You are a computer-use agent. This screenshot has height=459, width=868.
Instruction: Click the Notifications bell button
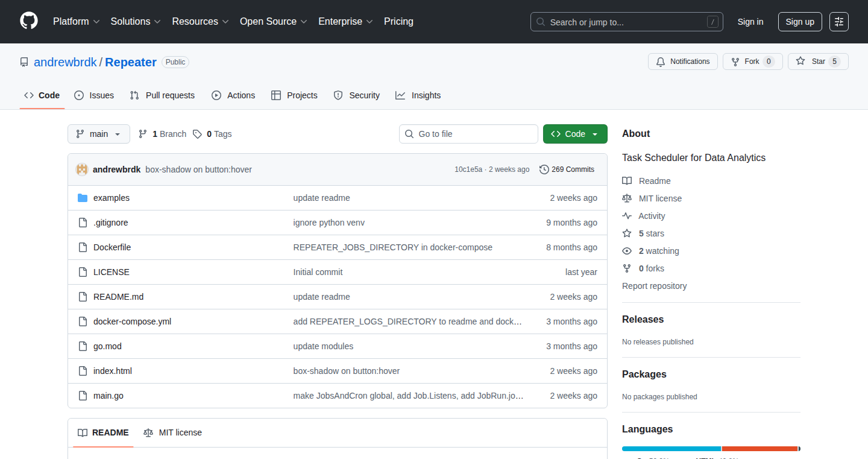pyautogui.click(x=683, y=62)
